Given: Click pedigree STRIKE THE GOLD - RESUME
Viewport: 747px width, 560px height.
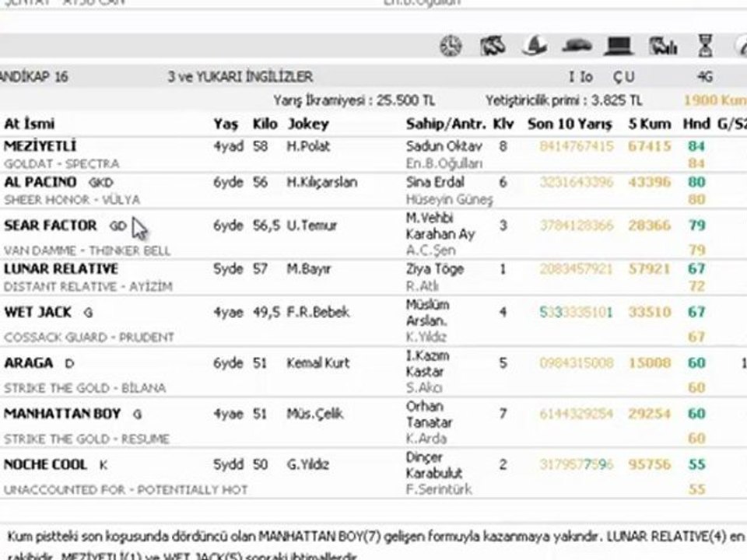Looking at the screenshot, I should click(86, 439).
